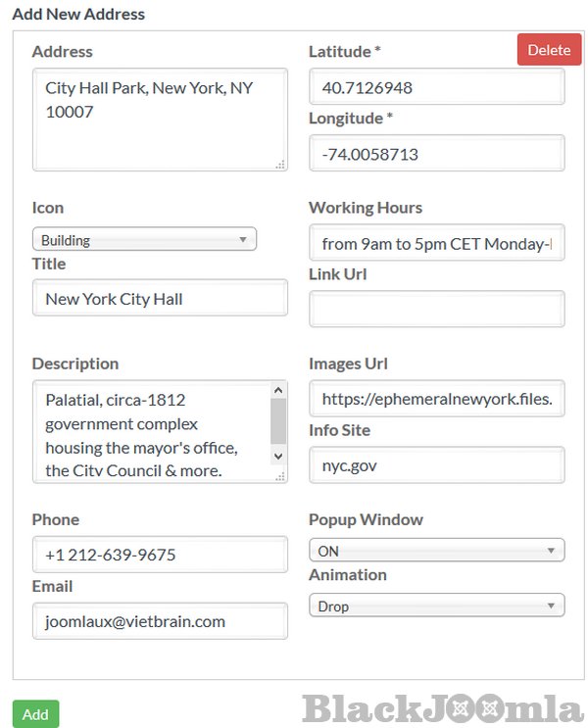Screen dimensions: 588x728
Task: Expand the Popup Window dropdown set to ON
Action: point(436,551)
